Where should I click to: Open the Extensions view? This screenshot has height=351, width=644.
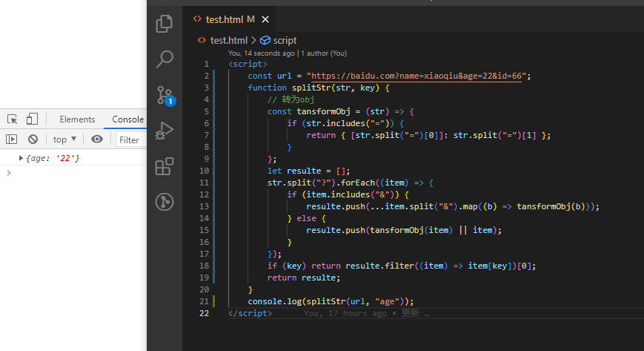(165, 166)
